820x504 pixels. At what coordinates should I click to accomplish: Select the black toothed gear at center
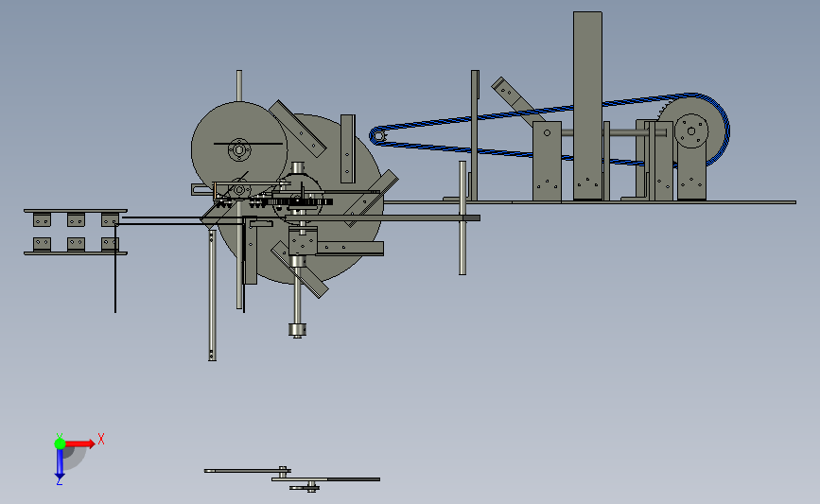click(299, 201)
